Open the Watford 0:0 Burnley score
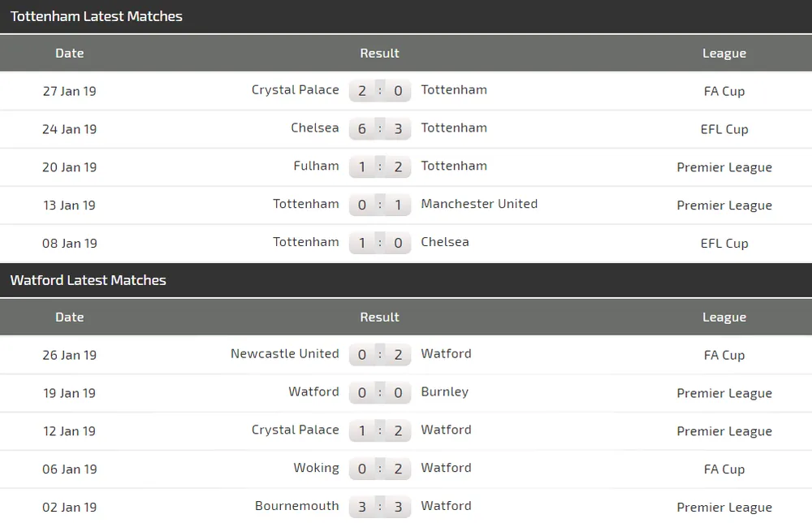The height and width of the screenshot is (523, 812). pyautogui.click(x=380, y=393)
